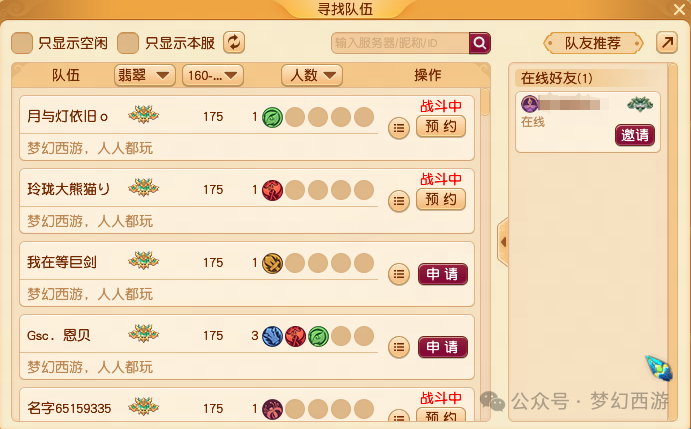
Task: Open member list icon for Gsc.恩贝
Action: tap(399, 347)
